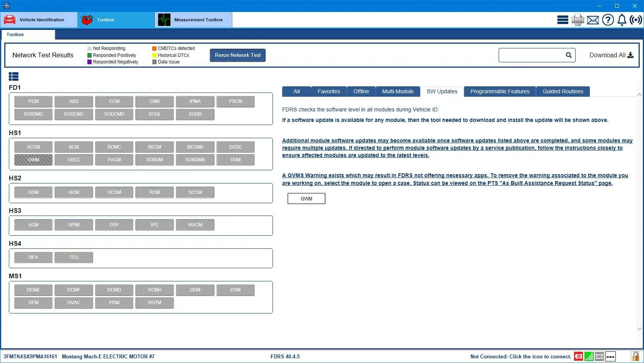Screen dimensions: 644x363
Task: Open help question mark icon
Action: point(608,20)
